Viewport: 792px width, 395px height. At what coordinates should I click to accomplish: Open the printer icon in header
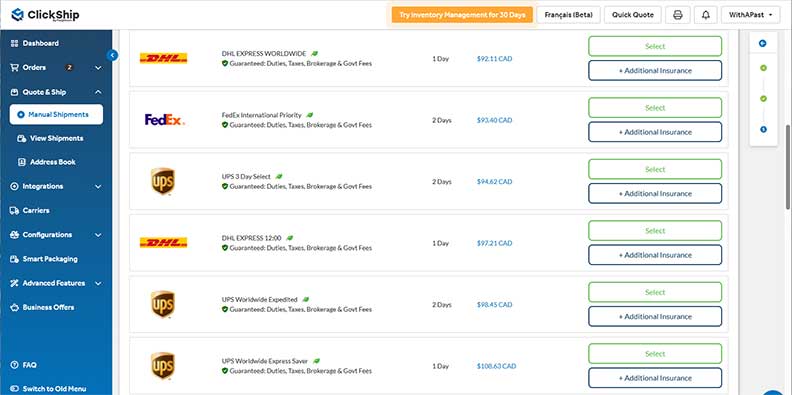pos(678,15)
